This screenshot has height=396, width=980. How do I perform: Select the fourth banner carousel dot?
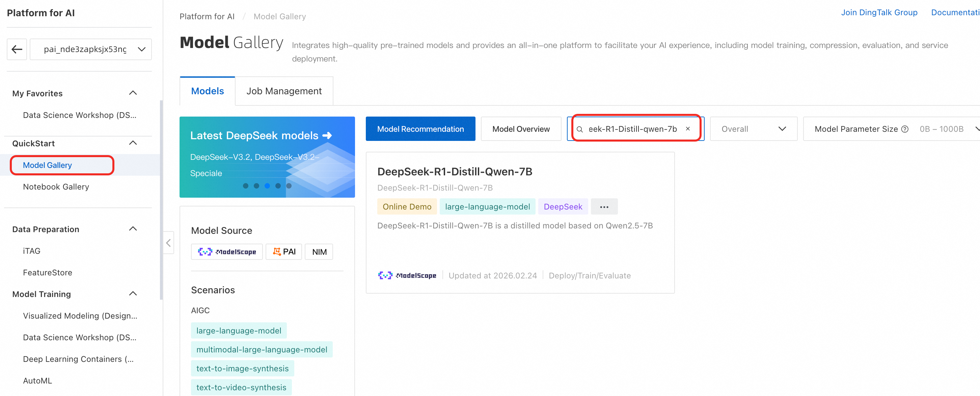point(278,186)
